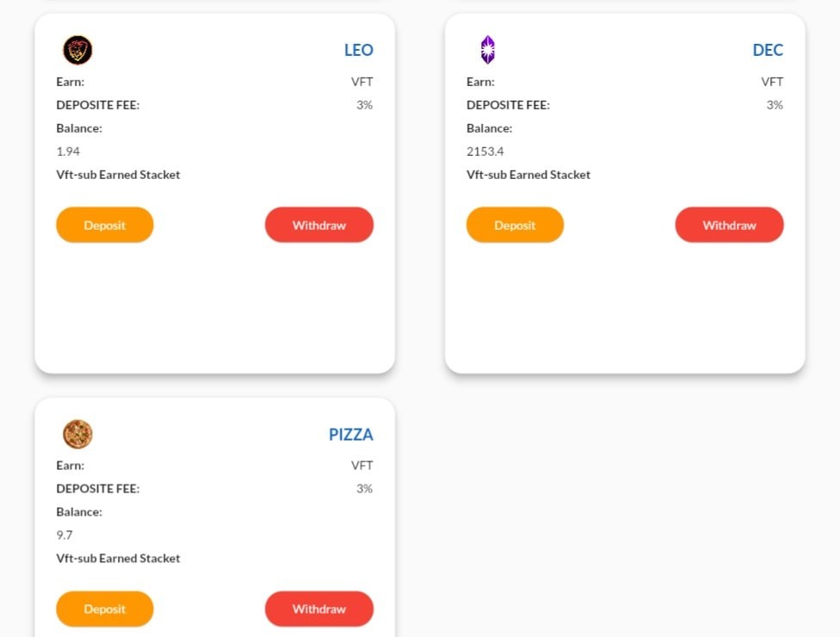Select the LEO balance value 1.94
The width and height of the screenshot is (840, 637).
tap(68, 152)
